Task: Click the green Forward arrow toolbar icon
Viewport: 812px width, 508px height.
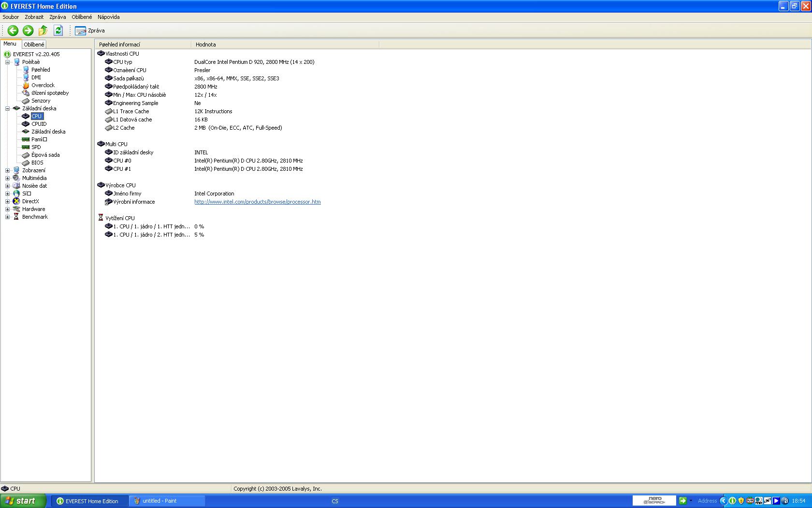Action: 28,30
